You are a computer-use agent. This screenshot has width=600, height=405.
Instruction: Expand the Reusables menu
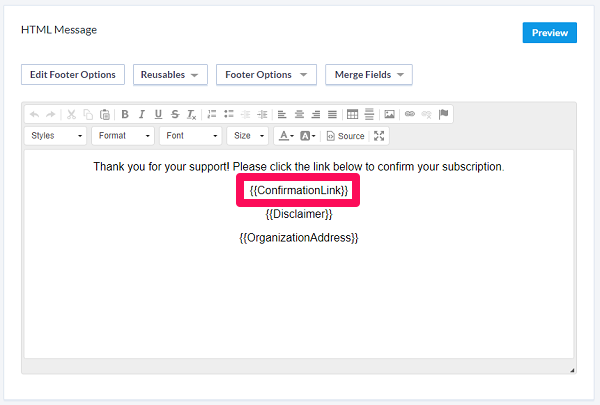pyautogui.click(x=170, y=75)
